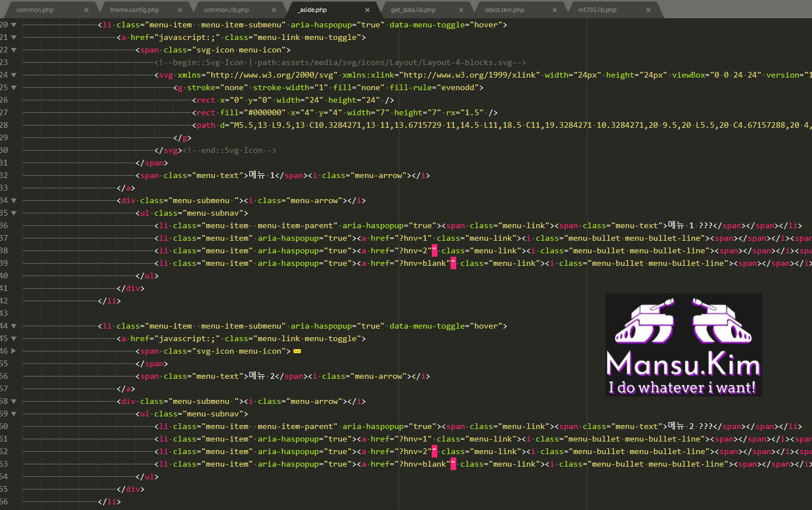This screenshot has height=510, width=812.
Task: Fold the g stroke="none" element
Action: point(14,88)
